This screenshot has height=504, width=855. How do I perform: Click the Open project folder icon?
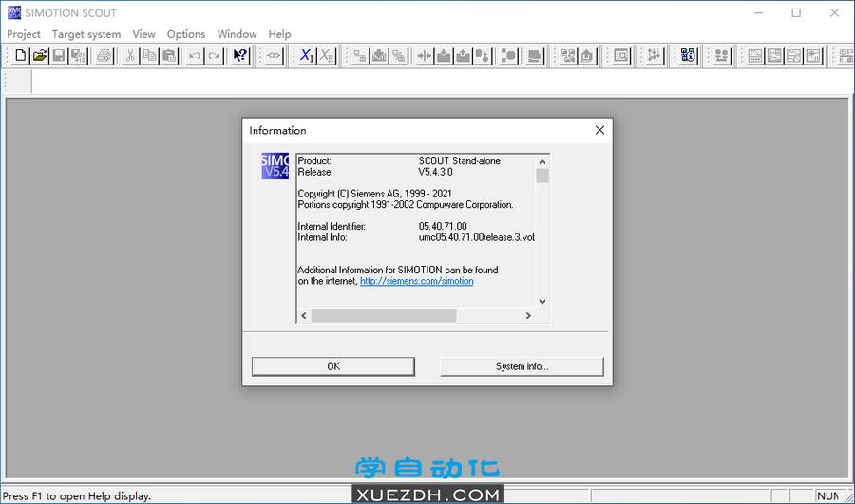[40, 56]
